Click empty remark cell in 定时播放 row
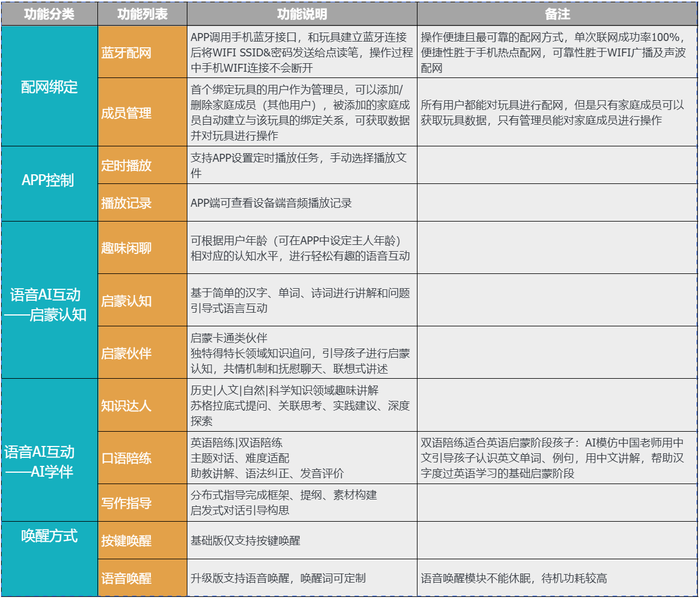Viewport: 700px width, 598px height. coord(557,165)
